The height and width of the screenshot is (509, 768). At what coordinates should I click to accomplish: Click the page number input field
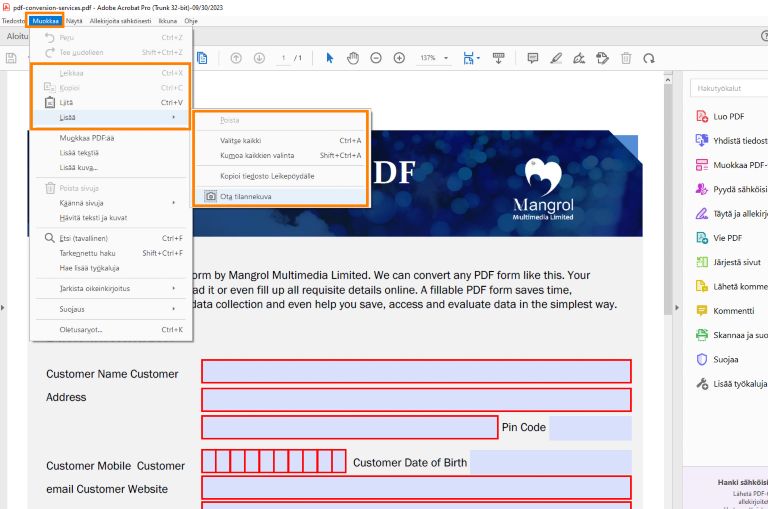click(x=283, y=58)
